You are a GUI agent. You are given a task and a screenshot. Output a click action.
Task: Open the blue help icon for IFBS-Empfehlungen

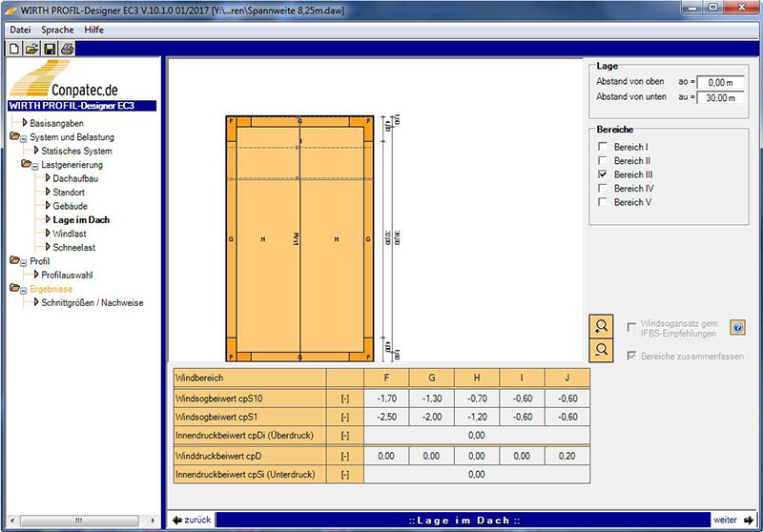coord(737,328)
